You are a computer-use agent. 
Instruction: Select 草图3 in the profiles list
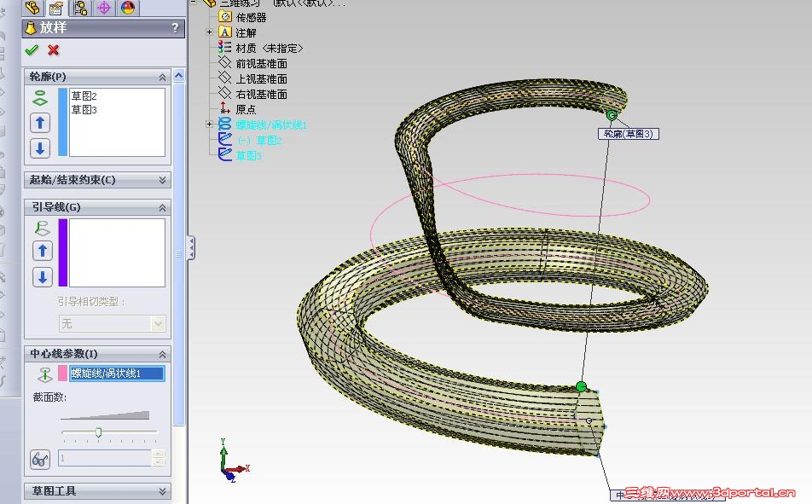[84, 110]
